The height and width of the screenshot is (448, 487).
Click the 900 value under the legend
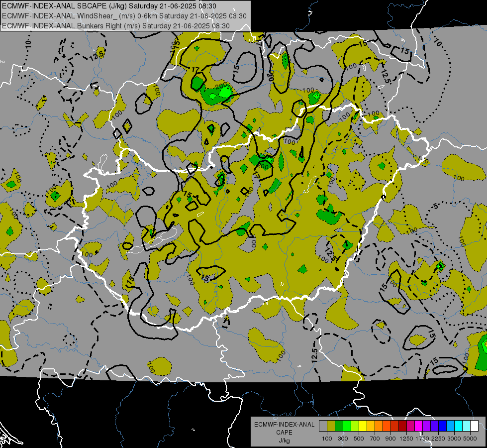pyautogui.click(x=390, y=439)
